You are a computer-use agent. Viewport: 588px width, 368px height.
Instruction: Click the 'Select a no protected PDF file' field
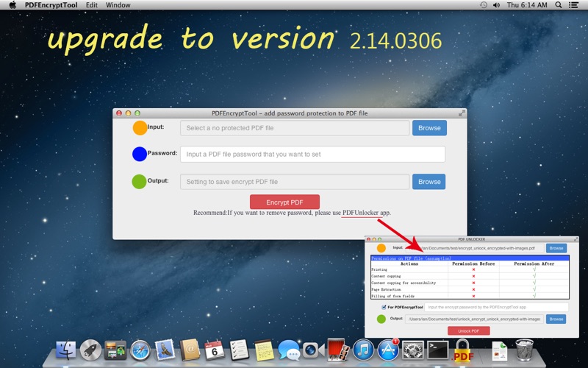pos(295,128)
